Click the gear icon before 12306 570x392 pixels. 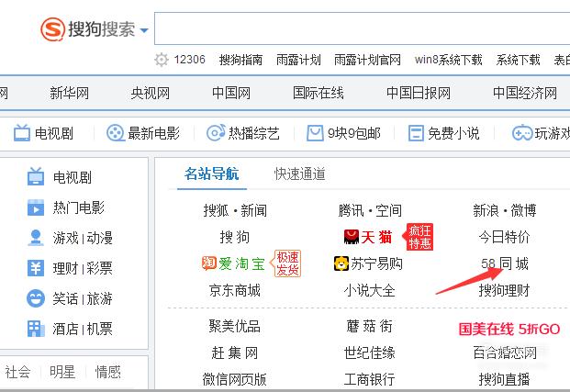point(162,60)
